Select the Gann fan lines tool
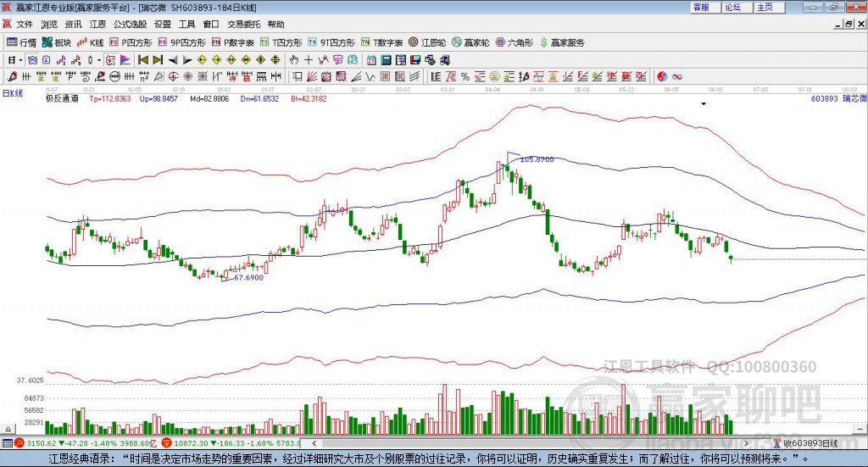The image size is (868, 467). point(312,76)
